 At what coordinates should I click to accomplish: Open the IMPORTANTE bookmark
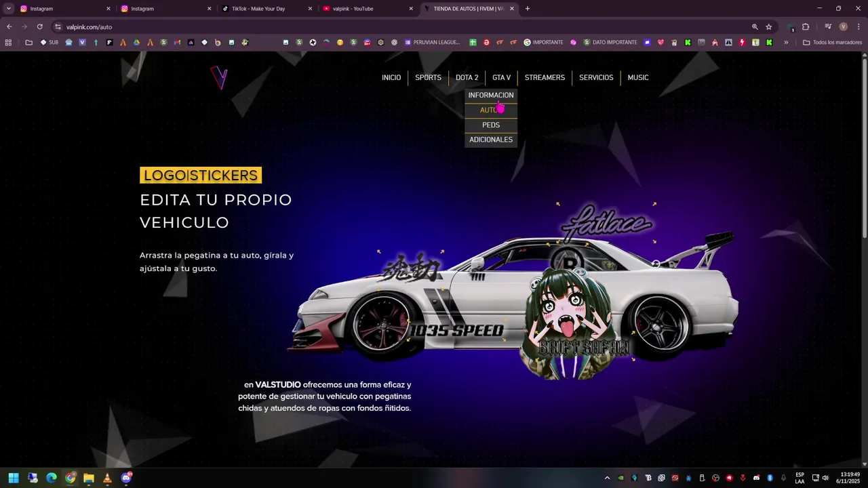pyautogui.click(x=543, y=42)
